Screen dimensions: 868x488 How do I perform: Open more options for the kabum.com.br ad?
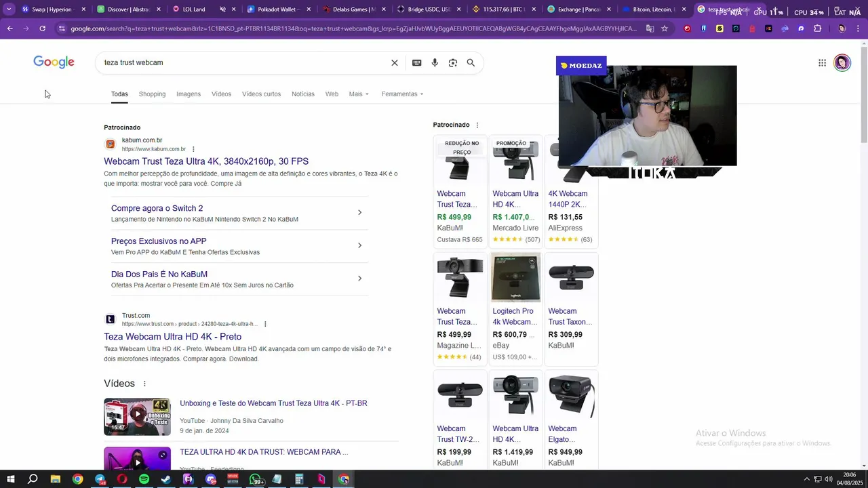pyautogui.click(x=193, y=149)
